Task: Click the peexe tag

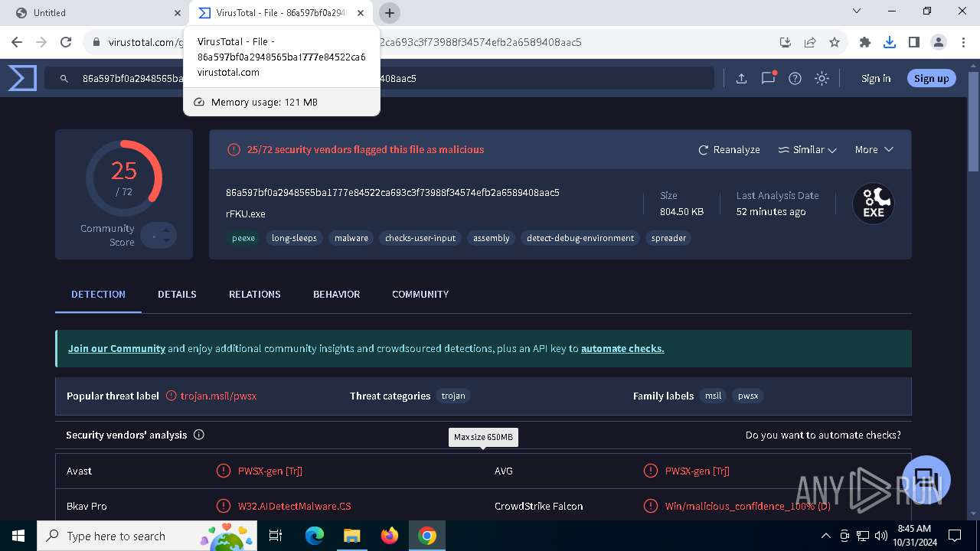Action: 243,238
